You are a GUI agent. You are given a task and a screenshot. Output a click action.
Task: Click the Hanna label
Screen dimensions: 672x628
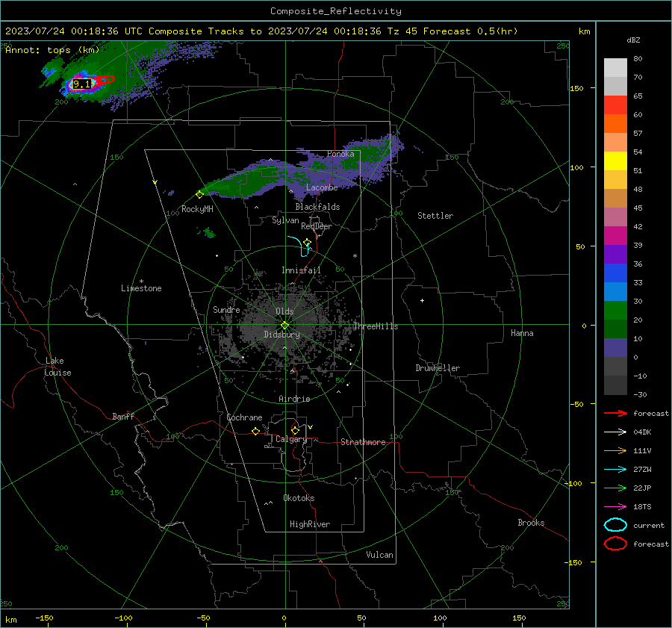522,333
